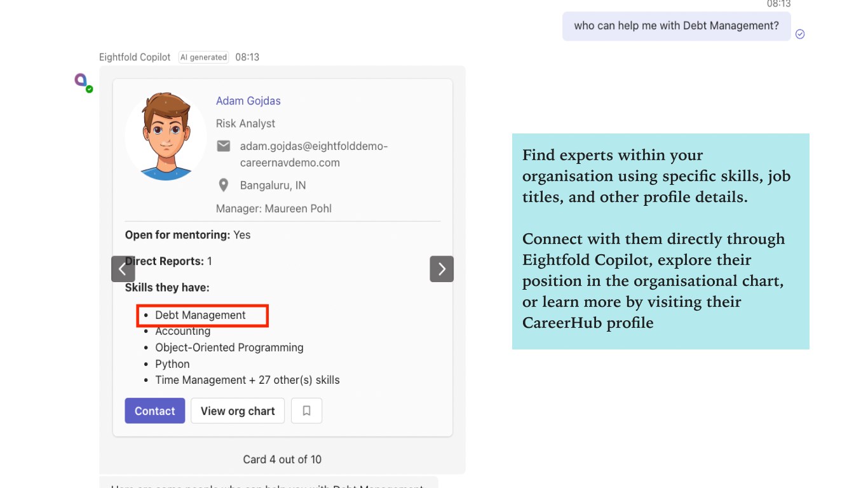Go back to the previous profile card
The image size is (868, 488).
pyautogui.click(x=123, y=269)
